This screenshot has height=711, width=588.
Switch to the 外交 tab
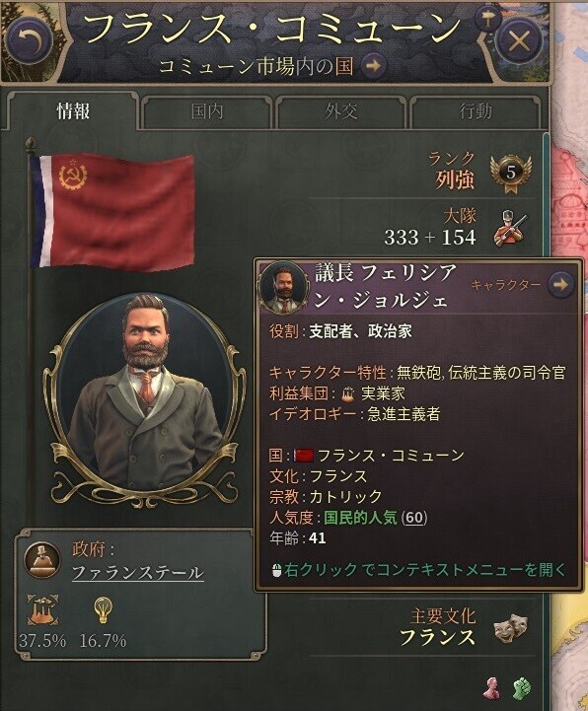pyautogui.click(x=340, y=111)
